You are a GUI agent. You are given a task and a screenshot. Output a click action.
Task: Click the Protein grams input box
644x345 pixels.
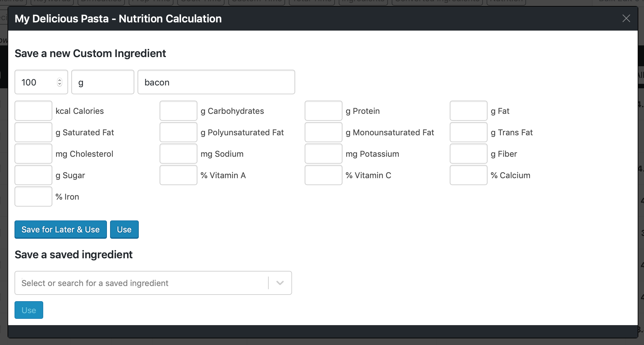[x=324, y=111]
